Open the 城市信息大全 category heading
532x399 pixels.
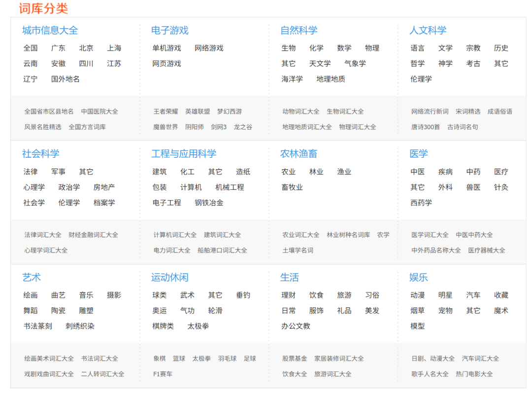point(50,31)
